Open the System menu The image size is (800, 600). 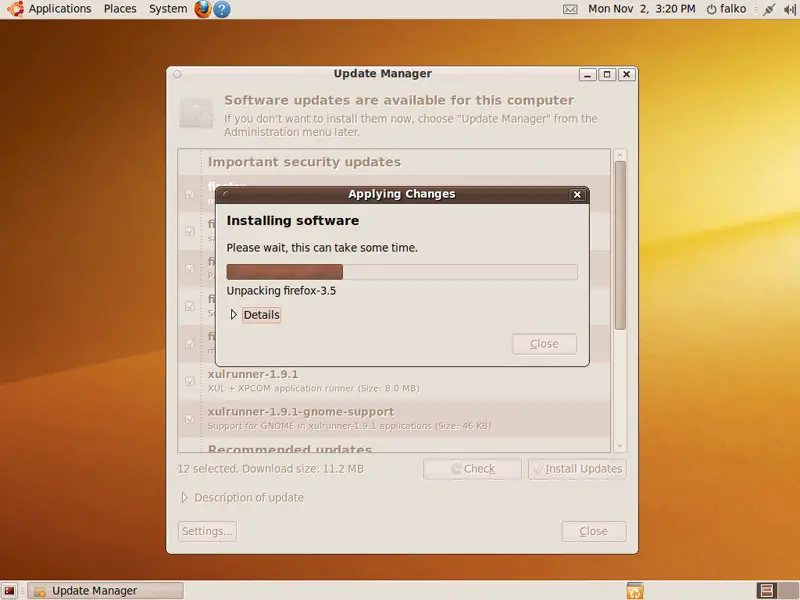pos(168,9)
